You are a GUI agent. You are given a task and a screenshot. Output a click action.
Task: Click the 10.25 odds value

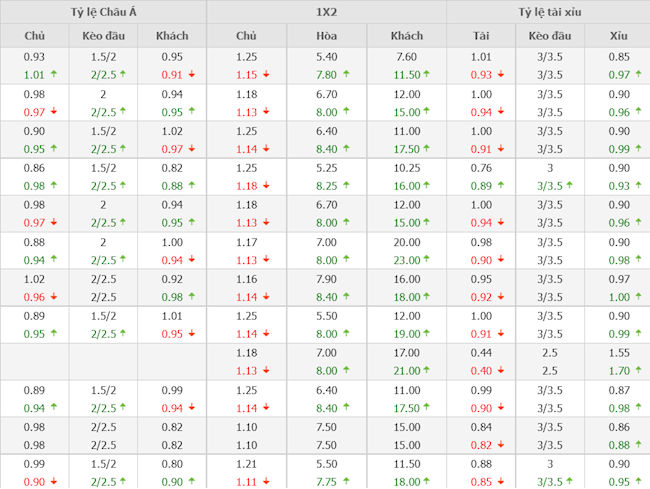(406, 168)
